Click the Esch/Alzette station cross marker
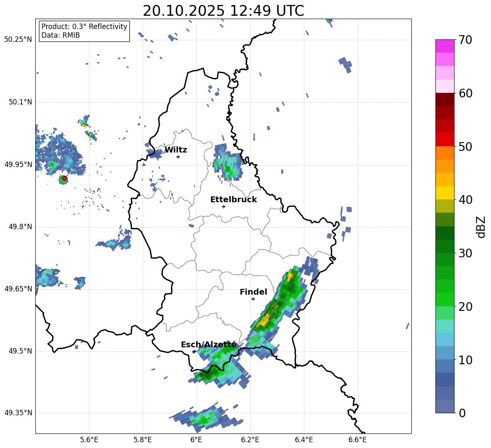Image resolution: width=491 pixels, height=448 pixels. click(x=194, y=351)
